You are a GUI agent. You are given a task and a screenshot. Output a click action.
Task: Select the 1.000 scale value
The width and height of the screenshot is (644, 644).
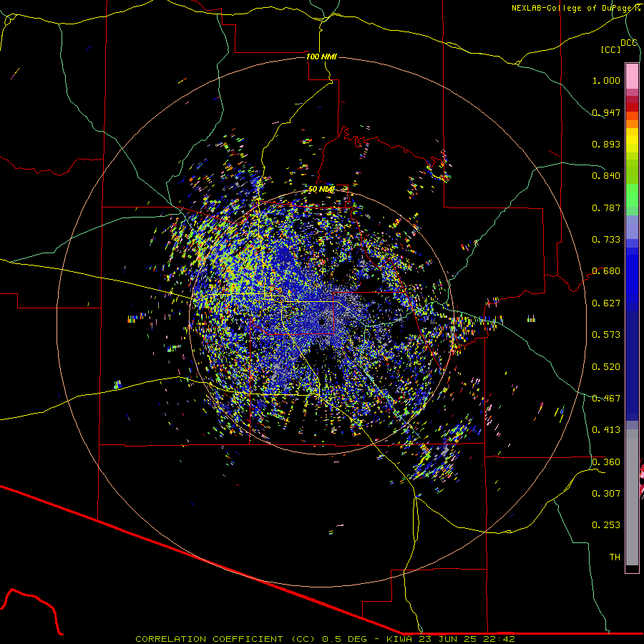(606, 80)
